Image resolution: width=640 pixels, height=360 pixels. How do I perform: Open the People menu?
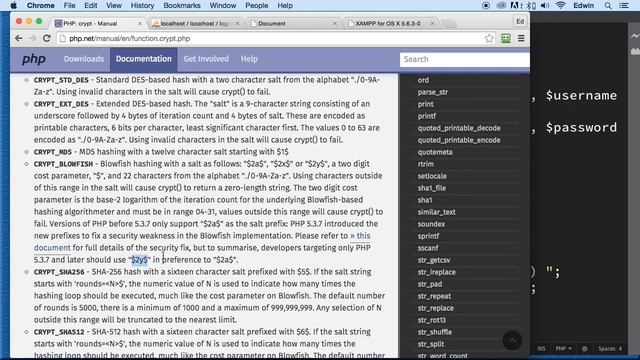(256, 6)
